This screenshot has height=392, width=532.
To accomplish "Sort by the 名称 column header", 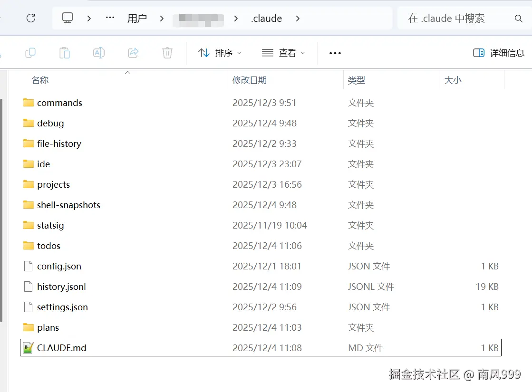I will tap(40, 80).
